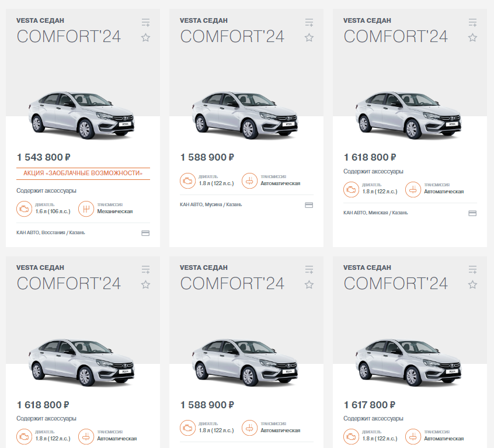The image size is (494, 448).
Task: Open promo АКЦИЯ «ЗАОБЛАЧНЫЕ ВОЗМОЖНОСТИ»
Action: (83, 173)
